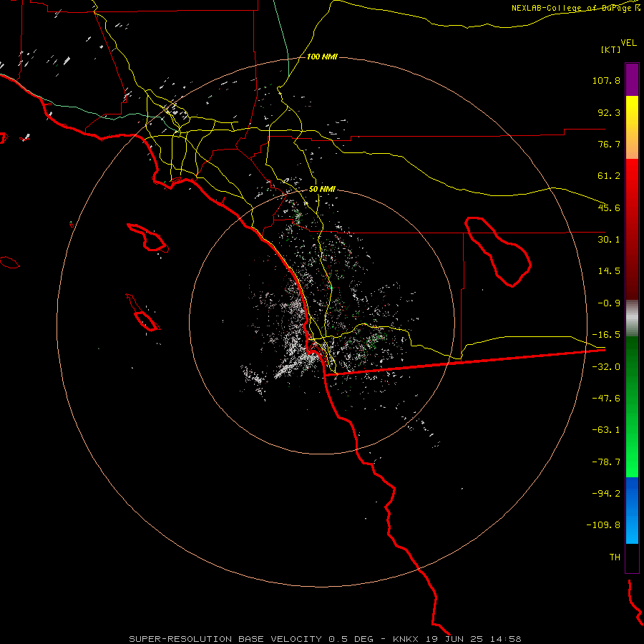Image resolution: width=644 pixels, height=644 pixels.
Task: Click the 100 NMI range ring label
Action: pyautogui.click(x=322, y=57)
